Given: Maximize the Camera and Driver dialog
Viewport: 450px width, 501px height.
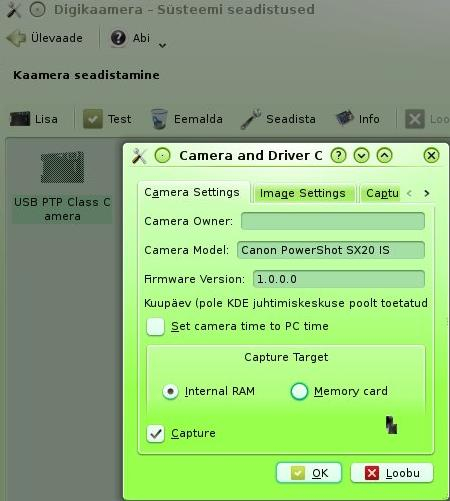Looking at the screenshot, I should click(x=384, y=156).
